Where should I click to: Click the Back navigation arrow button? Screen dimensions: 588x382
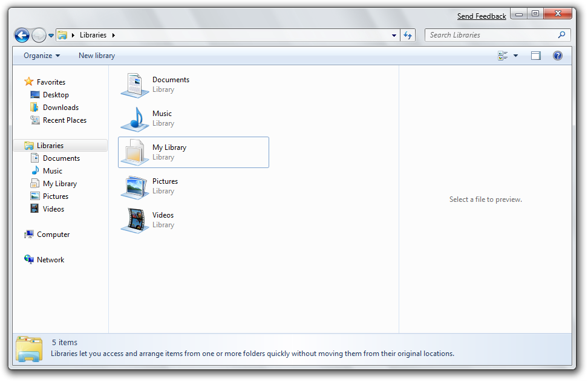point(22,36)
